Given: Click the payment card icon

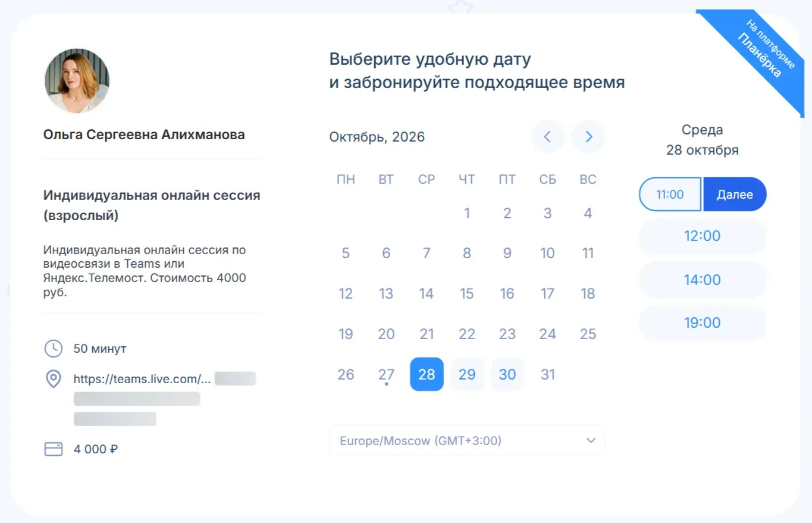Looking at the screenshot, I should click(x=54, y=449).
